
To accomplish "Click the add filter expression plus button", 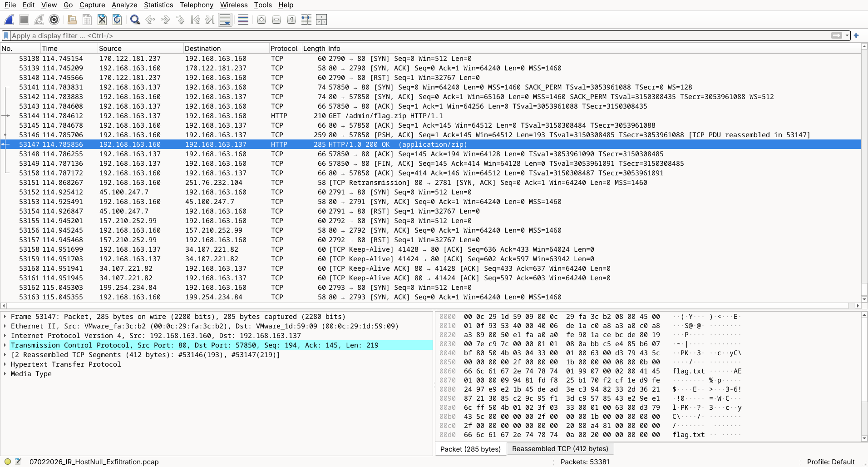I will [x=856, y=35].
